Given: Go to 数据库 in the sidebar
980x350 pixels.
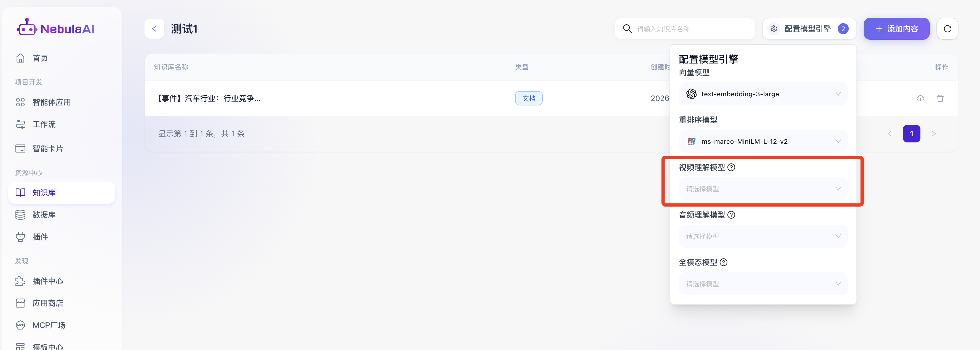Looking at the screenshot, I should 44,215.
